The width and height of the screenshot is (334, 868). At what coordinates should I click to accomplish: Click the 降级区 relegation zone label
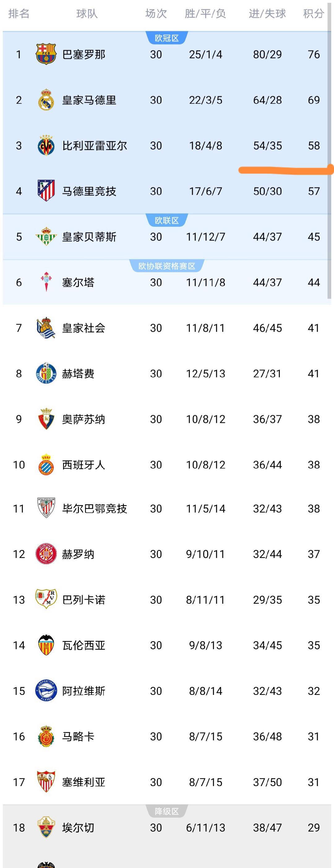point(166,811)
